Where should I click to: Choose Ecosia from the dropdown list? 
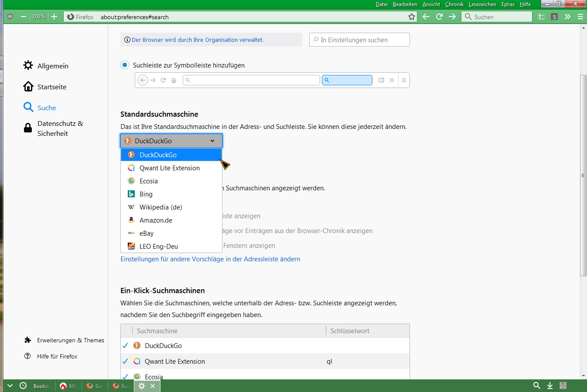[x=149, y=181]
